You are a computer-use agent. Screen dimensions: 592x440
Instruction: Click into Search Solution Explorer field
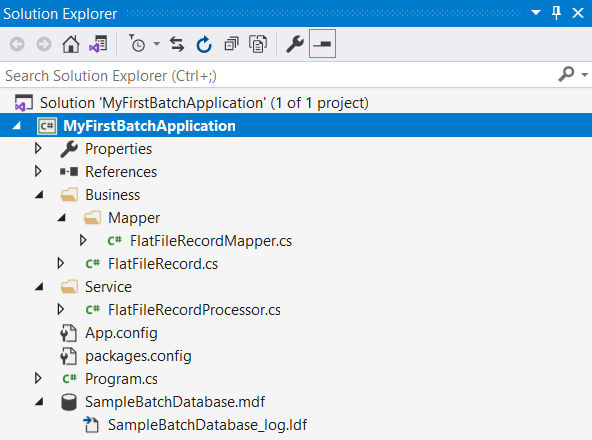pyautogui.click(x=279, y=76)
